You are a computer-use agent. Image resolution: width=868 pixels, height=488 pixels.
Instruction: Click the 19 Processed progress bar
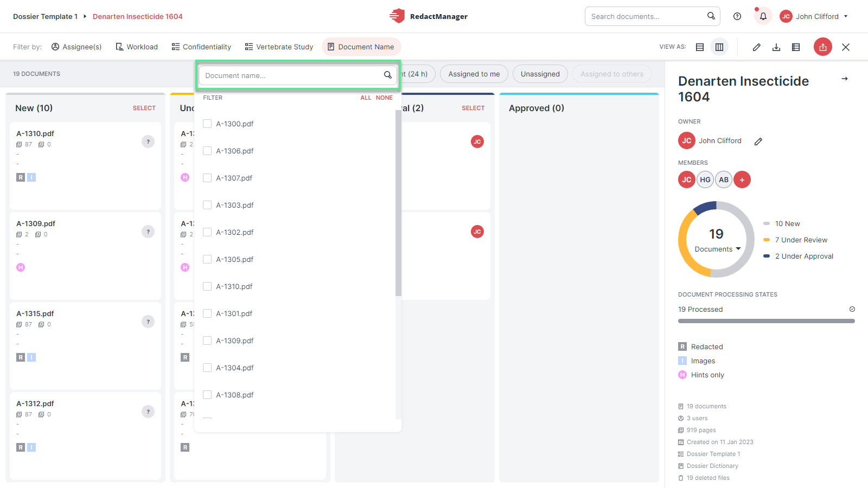coord(767,321)
